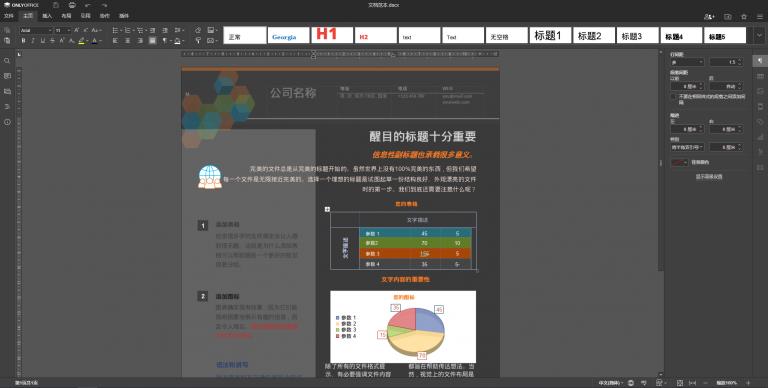
Task: Mark document as favorite with star icon
Action: 744,17
